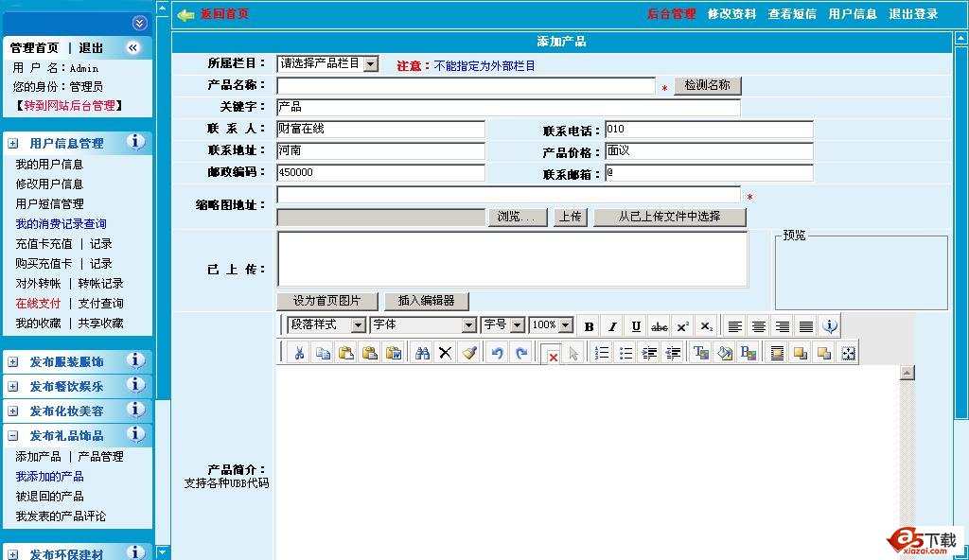Collapse the 发布礼品饰品 sidebar section
This screenshot has width=969, height=560.
13,436
